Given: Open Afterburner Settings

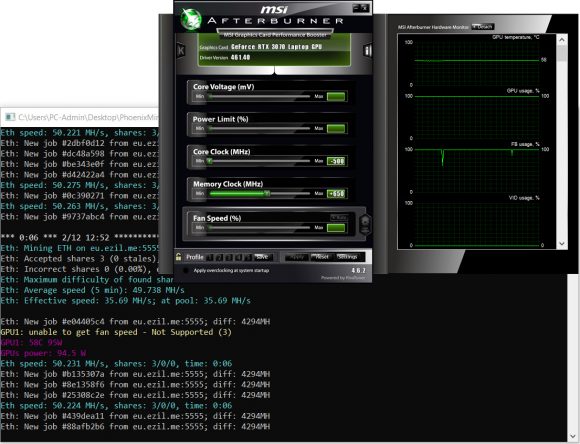Looking at the screenshot, I should click(347, 257).
